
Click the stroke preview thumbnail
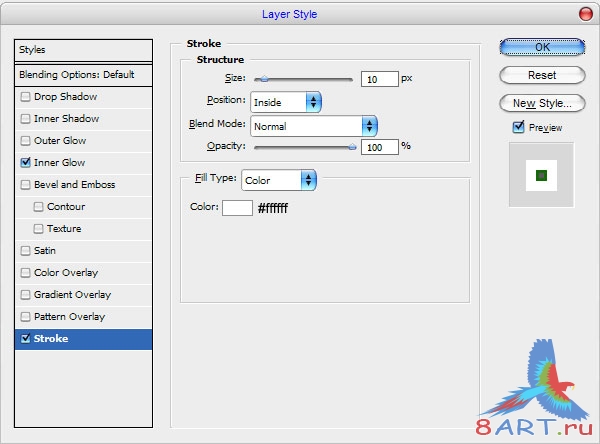541,175
